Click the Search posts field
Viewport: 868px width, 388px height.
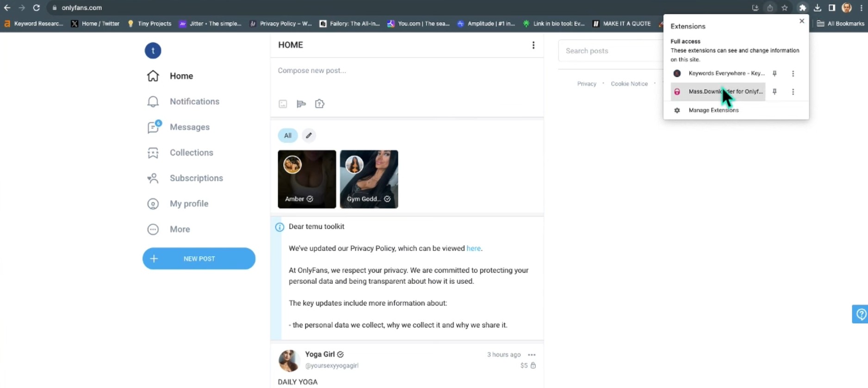tap(611, 51)
